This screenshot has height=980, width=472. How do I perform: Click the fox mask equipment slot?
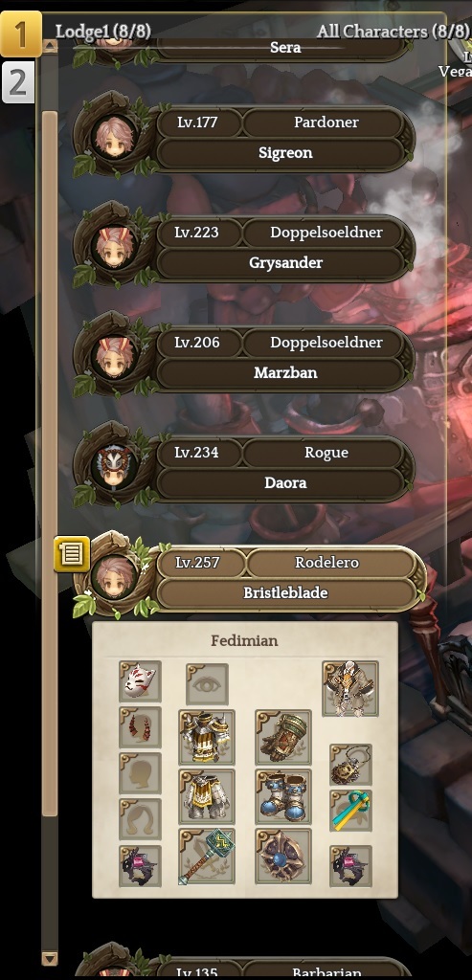(140, 681)
